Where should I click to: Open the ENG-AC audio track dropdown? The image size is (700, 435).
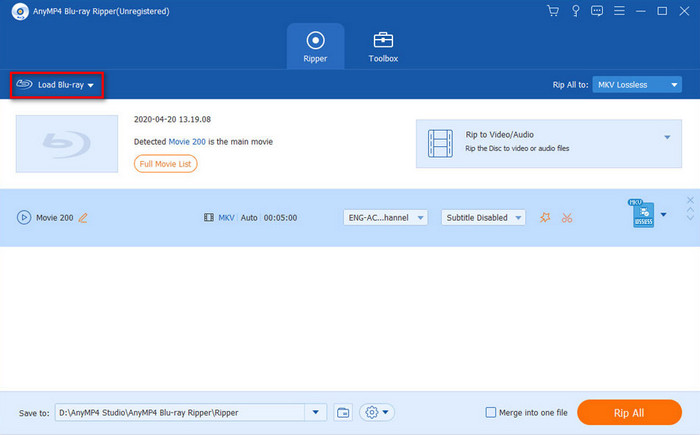click(385, 218)
